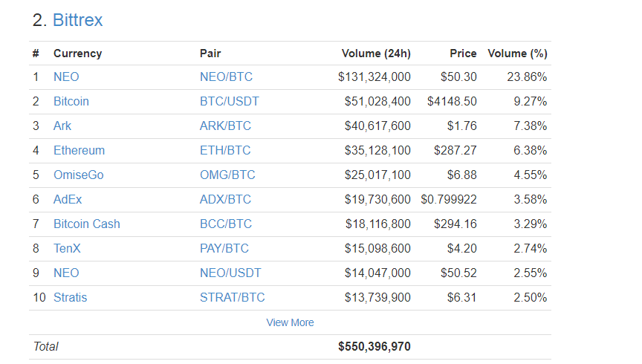Select the Ark currency link
Screen dimensions: 642x364
click(62, 126)
